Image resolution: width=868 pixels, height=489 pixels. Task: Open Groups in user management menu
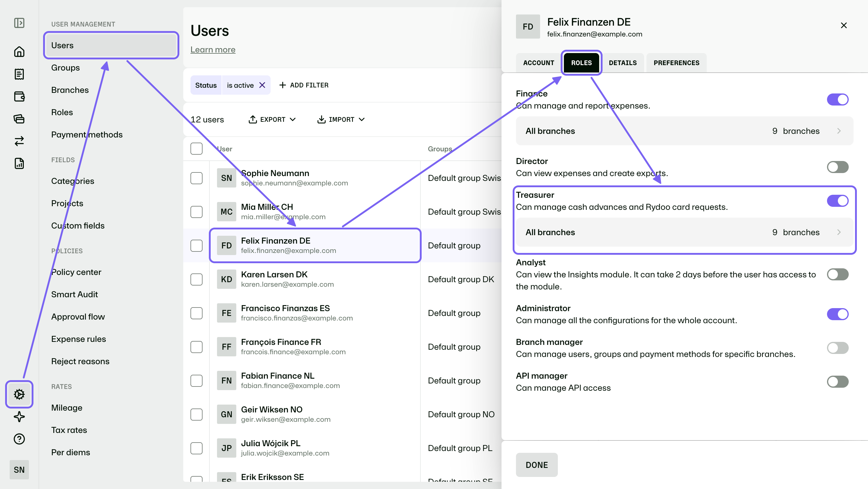pyautogui.click(x=65, y=68)
